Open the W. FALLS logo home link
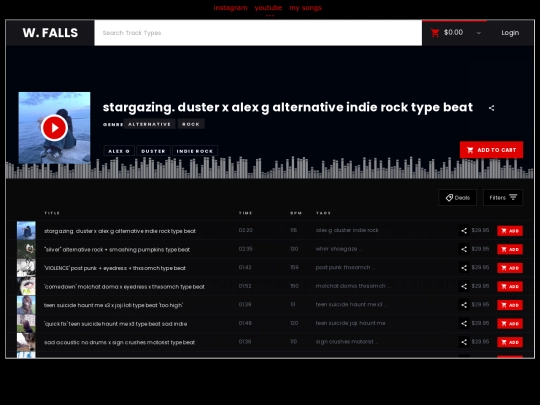Image resolution: width=540 pixels, height=405 pixels. (x=50, y=33)
